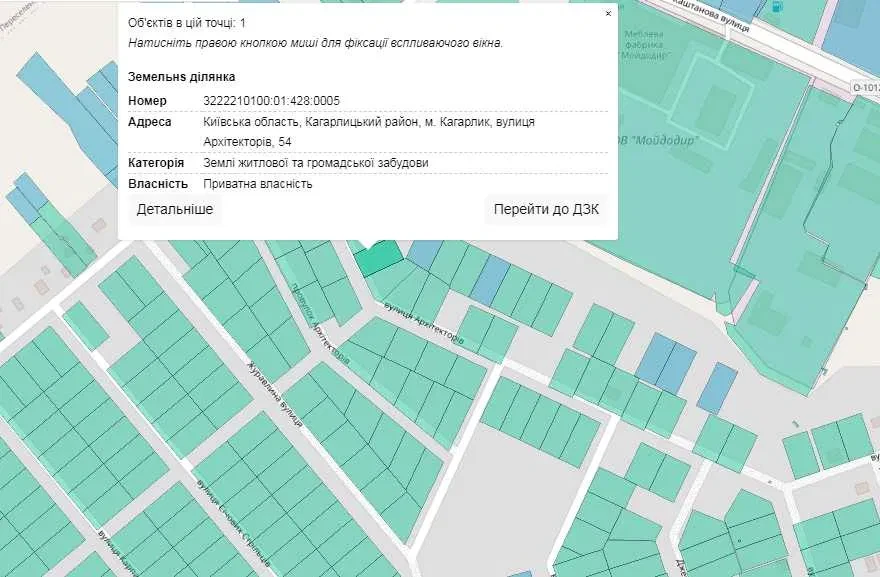
Task: Click the Адреса row label
Action: point(149,122)
